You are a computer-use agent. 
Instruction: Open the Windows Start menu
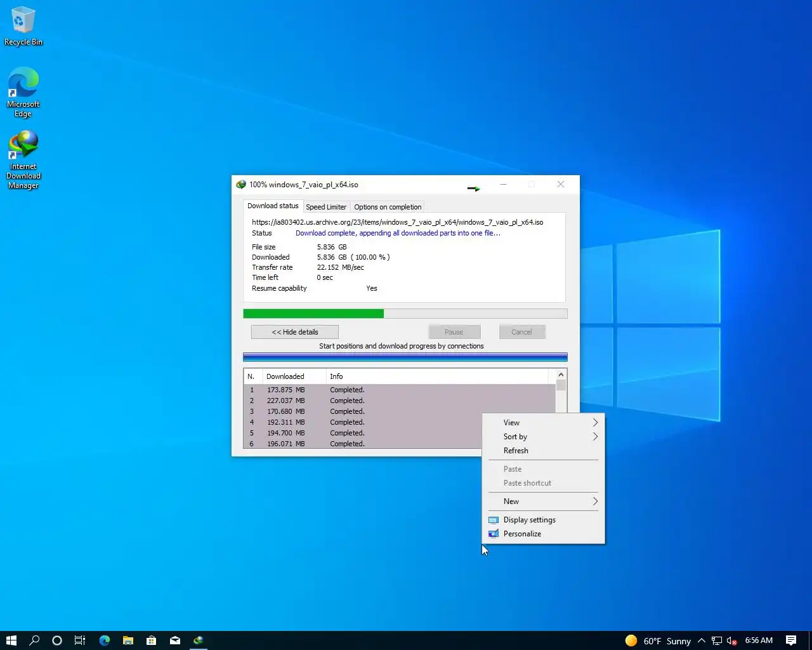click(x=11, y=640)
